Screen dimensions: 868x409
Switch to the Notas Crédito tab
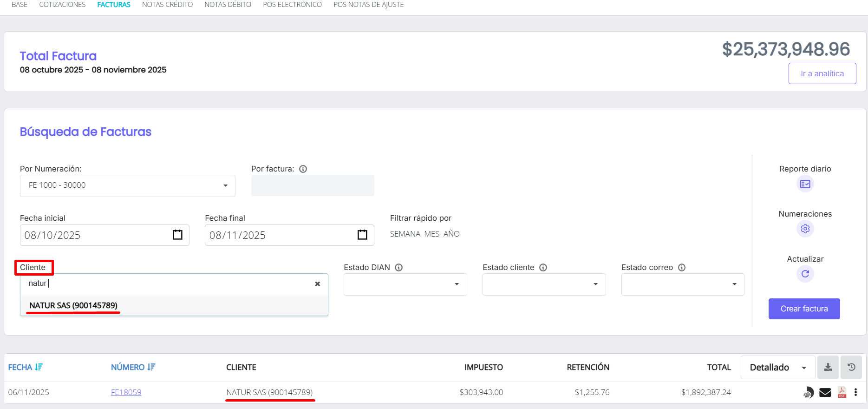(x=167, y=5)
